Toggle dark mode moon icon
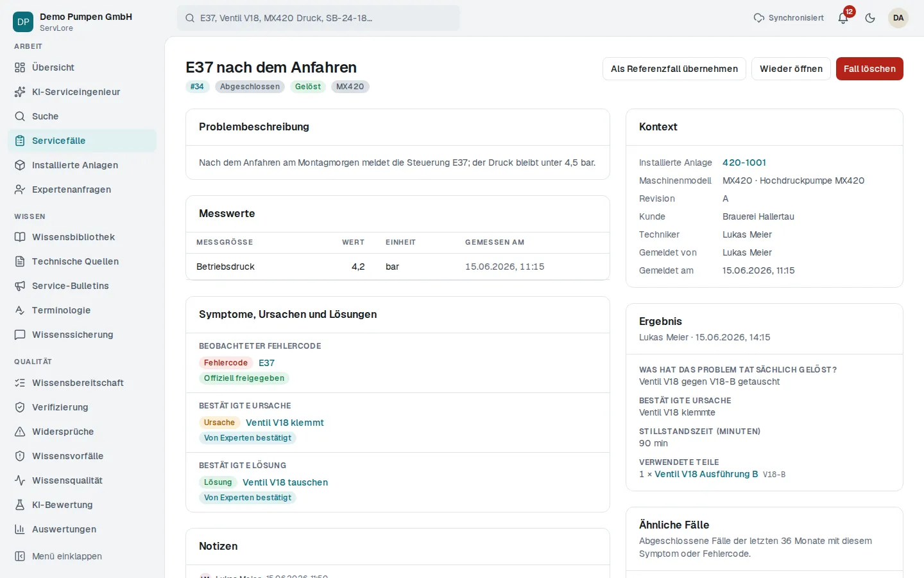Image resolution: width=924 pixels, height=578 pixels. pyautogui.click(x=870, y=18)
